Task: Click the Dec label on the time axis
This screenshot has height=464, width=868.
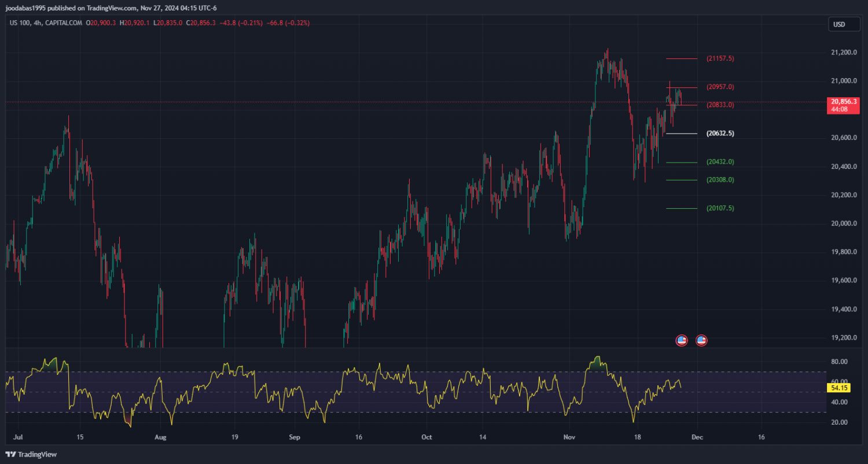Action: coord(697,437)
